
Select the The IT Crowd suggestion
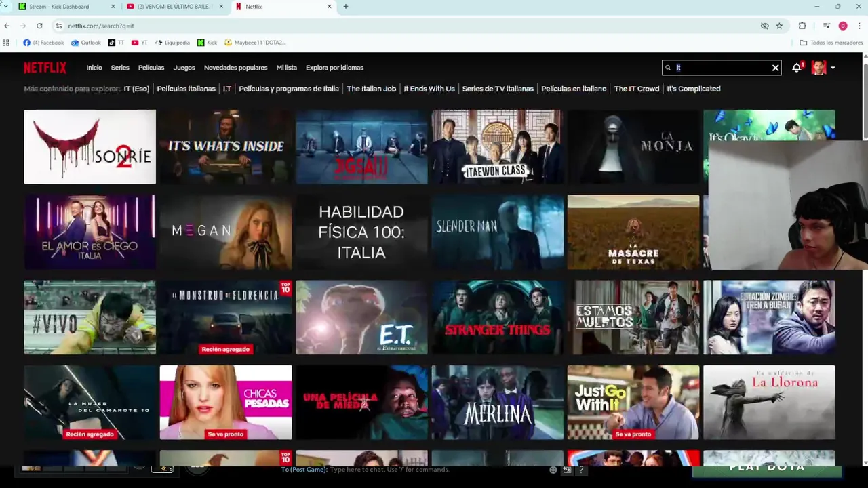click(636, 89)
